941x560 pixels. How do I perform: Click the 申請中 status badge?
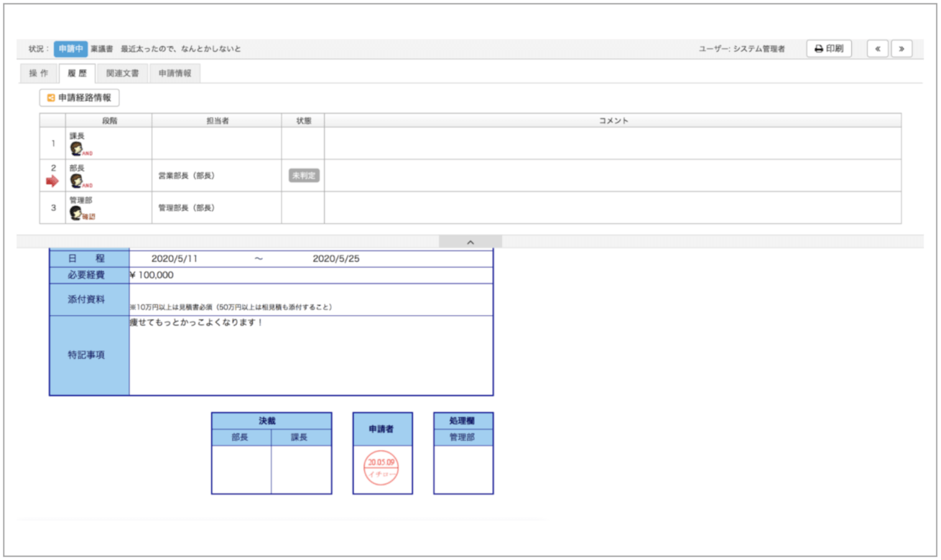point(71,49)
